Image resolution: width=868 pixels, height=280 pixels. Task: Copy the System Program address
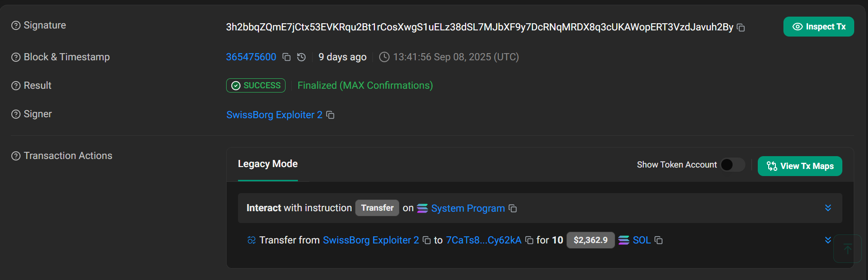[513, 208]
